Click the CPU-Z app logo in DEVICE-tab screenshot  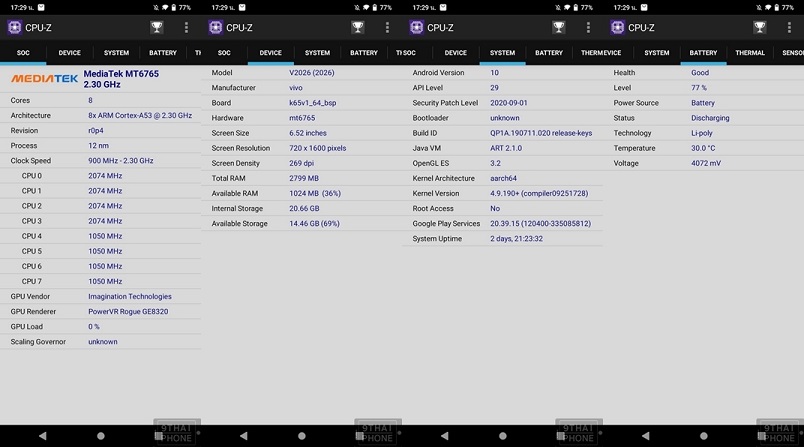[215, 27]
